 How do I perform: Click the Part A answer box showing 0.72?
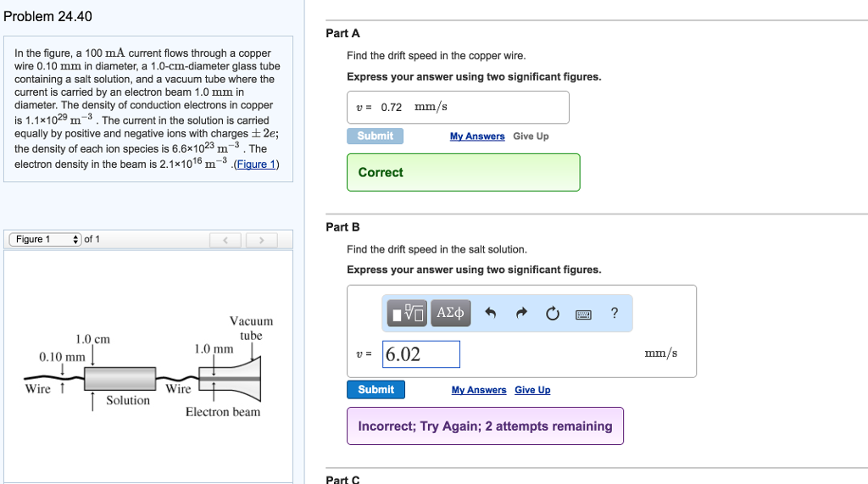458,108
